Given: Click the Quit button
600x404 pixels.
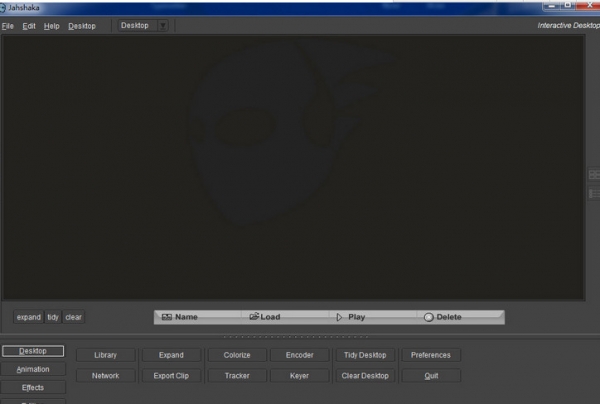Looking at the screenshot, I should [431, 376].
